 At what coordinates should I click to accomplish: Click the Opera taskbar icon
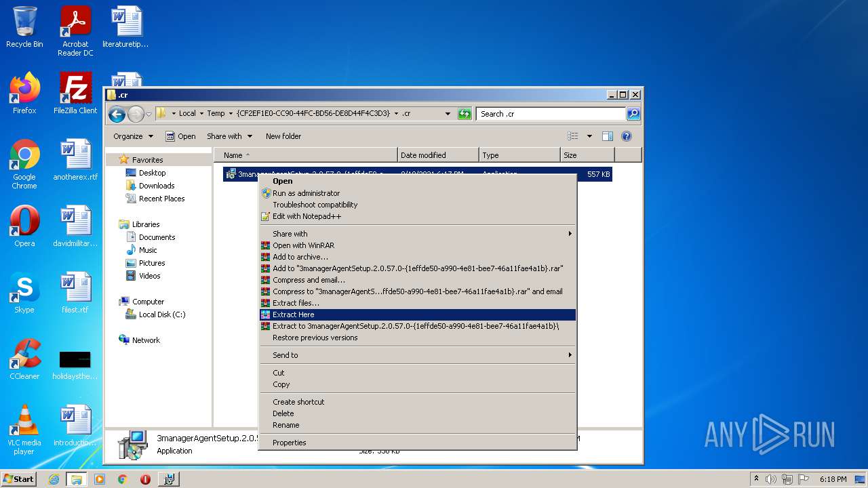pos(145,479)
